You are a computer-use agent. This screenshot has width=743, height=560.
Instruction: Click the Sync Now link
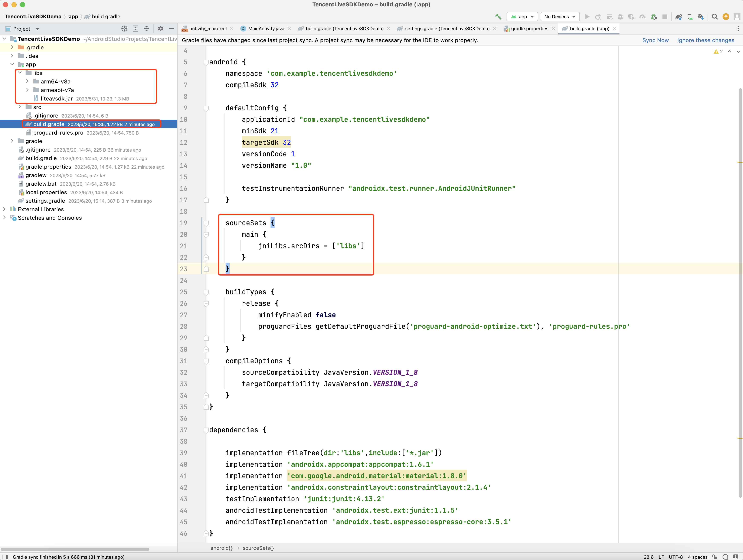pyautogui.click(x=655, y=40)
